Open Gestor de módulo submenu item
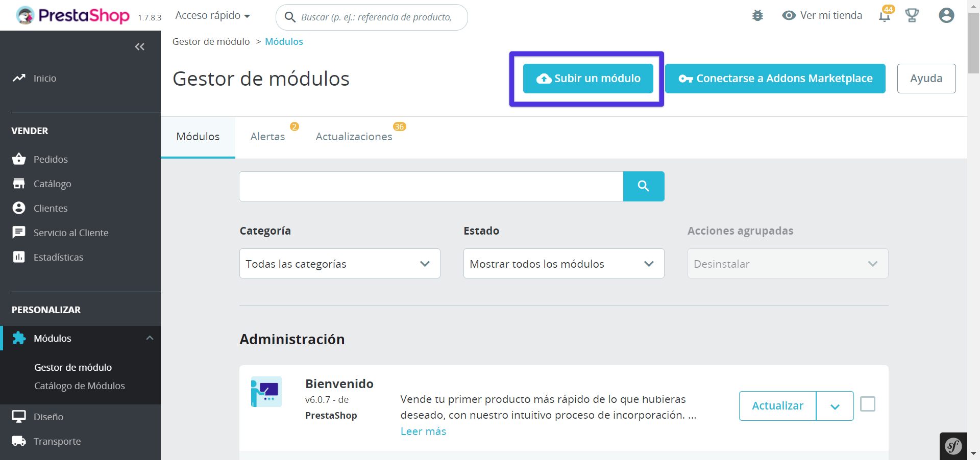 point(73,367)
